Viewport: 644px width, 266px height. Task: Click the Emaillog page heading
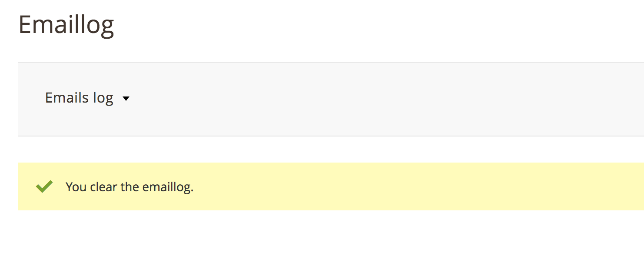(x=66, y=25)
